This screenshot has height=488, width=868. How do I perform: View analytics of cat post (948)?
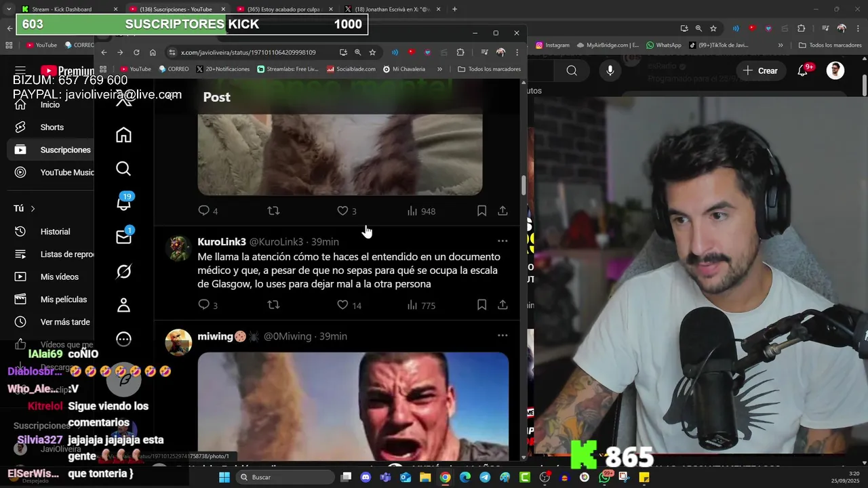[421, 211]
